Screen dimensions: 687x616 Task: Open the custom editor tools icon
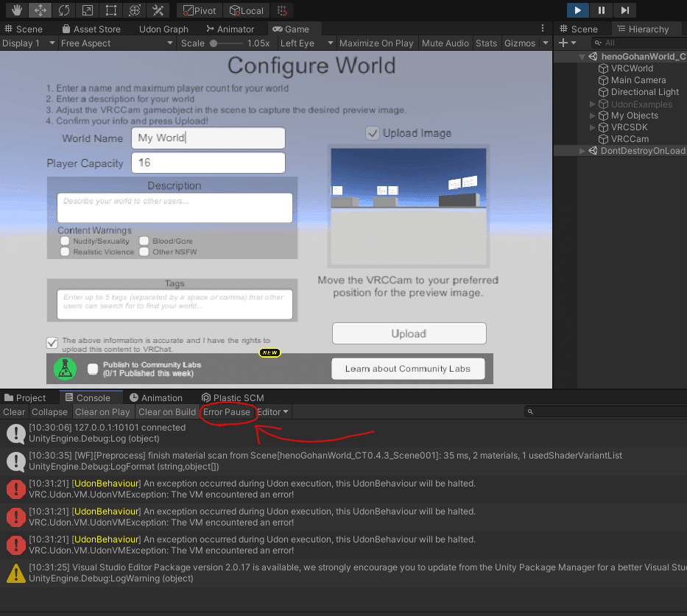tap(158, 10)
